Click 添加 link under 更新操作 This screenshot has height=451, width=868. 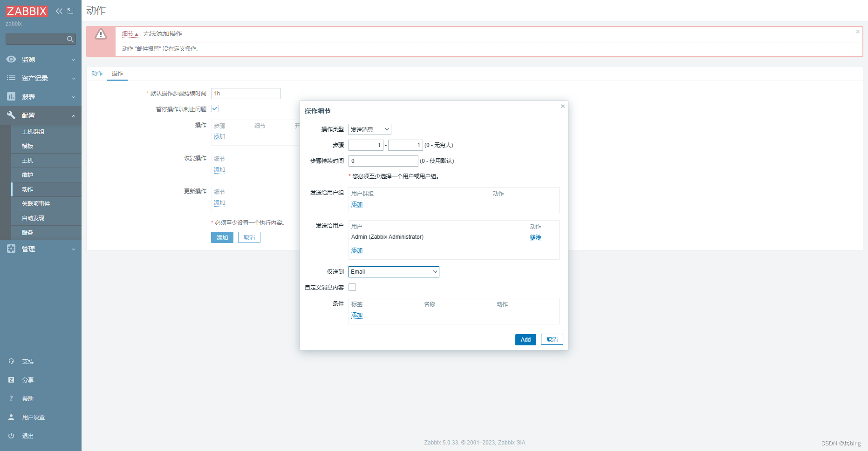tap(219, 203)
